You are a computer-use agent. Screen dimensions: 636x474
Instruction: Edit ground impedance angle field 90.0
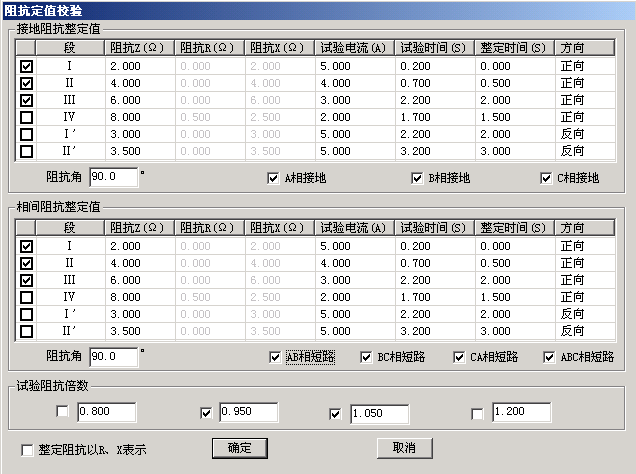point(114,177)
